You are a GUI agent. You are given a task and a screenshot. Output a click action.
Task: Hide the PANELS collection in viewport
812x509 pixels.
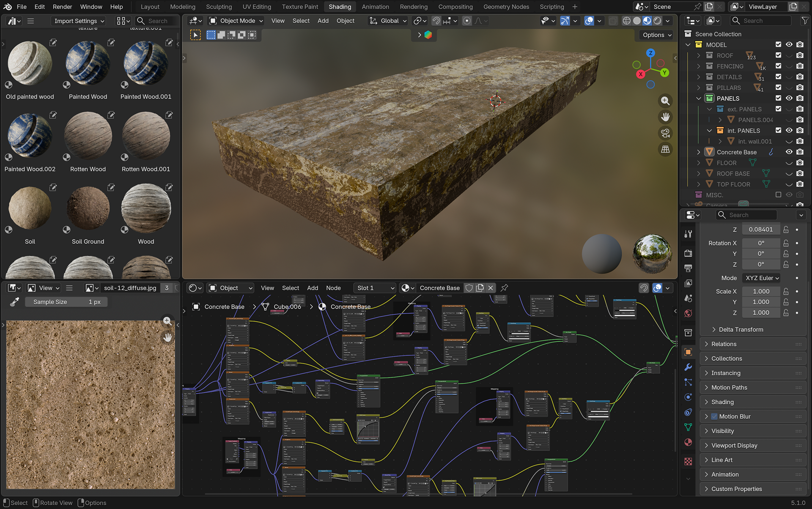pyautogui.click(x=789, y=98)
